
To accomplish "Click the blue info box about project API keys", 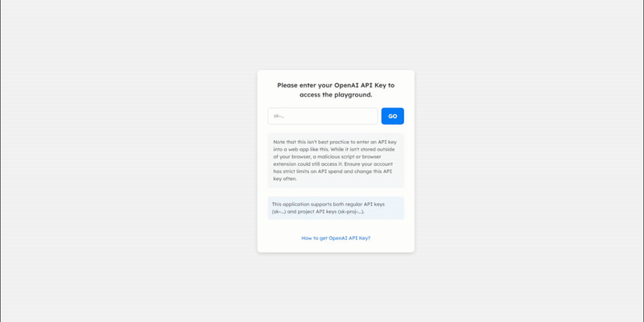I will [336, 208].
